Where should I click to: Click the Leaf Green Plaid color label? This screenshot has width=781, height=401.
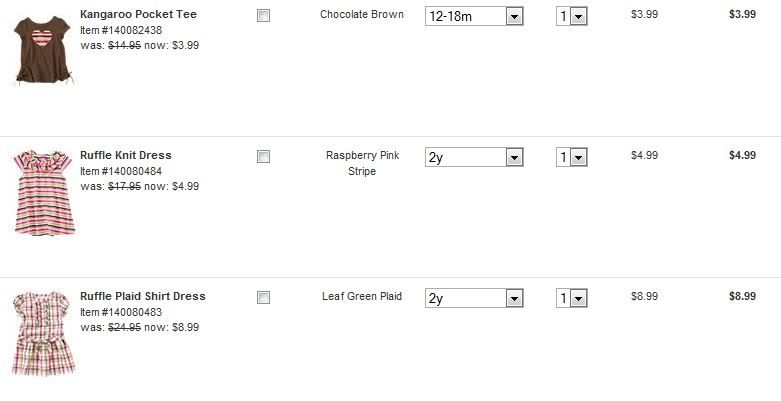[362, 297]
